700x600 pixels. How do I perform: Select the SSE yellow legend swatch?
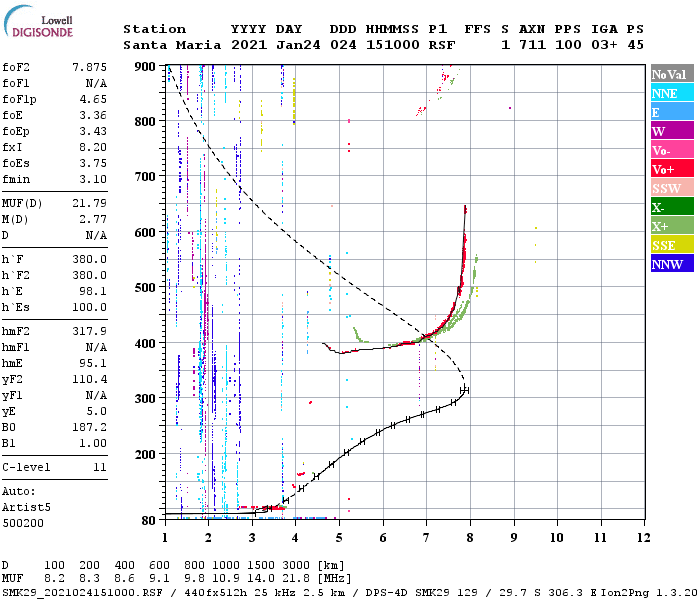click(672, 245)
